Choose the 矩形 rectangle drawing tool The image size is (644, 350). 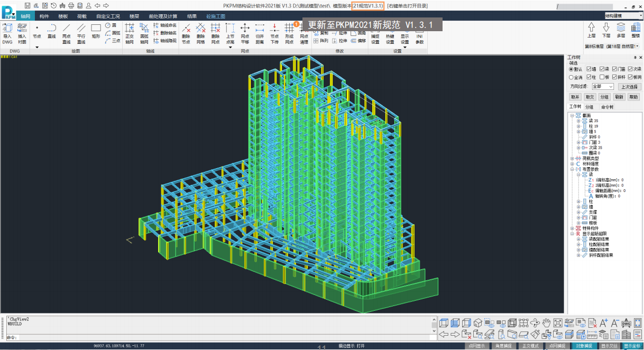pos(96,32)
